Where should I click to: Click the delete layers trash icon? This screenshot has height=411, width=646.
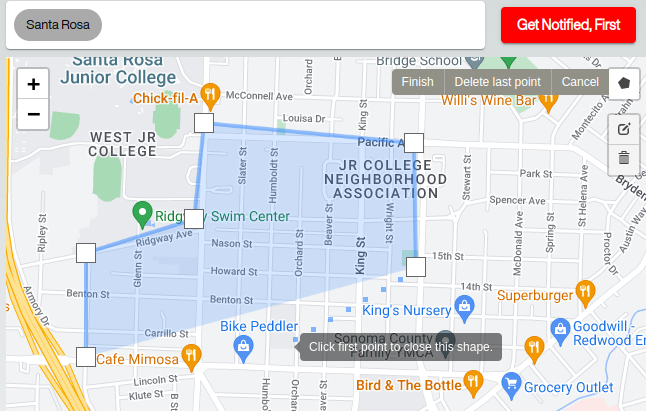pyautogui.click(x=624, y=157)
